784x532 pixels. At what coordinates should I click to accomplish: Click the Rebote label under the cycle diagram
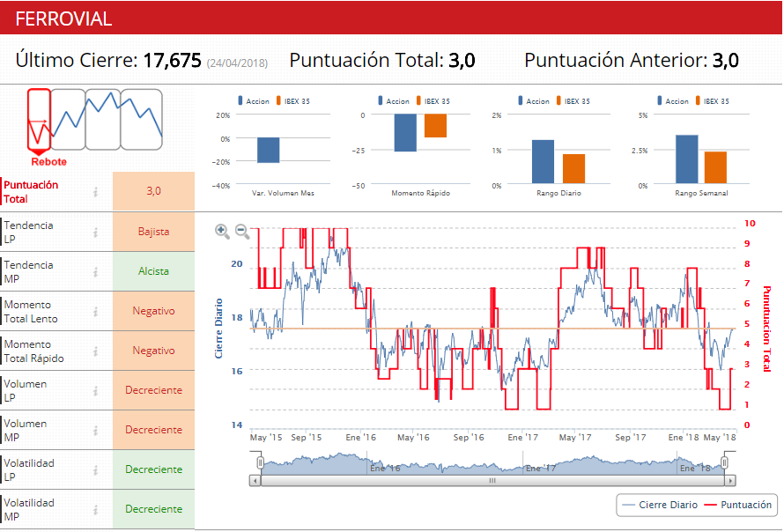48,162
